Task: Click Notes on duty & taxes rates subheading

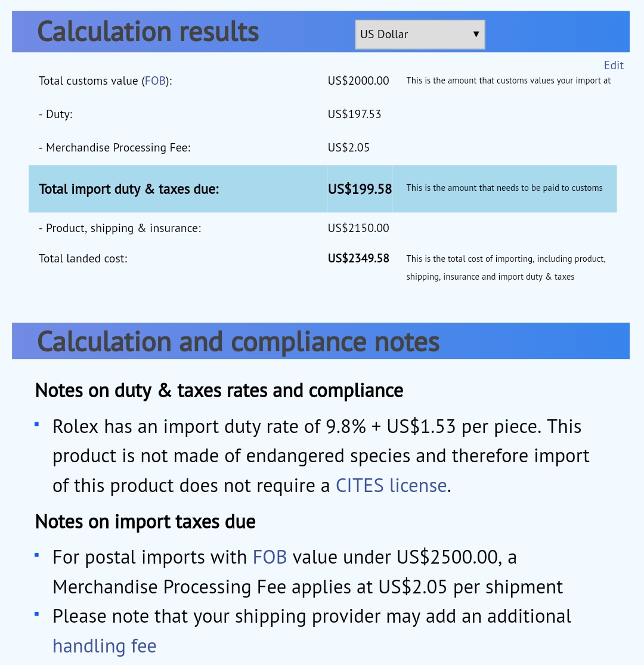Action: point(219,391)
